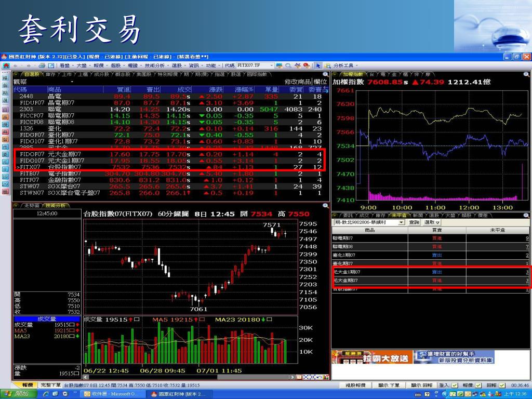Expand the 觀察 watchlist group dropdown
This screenshot has width=532, height=399.
pyautogui.click(x=72, y=82)
